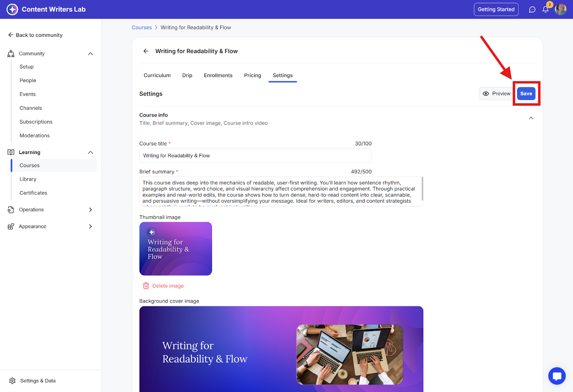The height and width of the screenshot is (392, 573).
Task: Open the Enrollments tab
Action: click(x=218, y=76)
